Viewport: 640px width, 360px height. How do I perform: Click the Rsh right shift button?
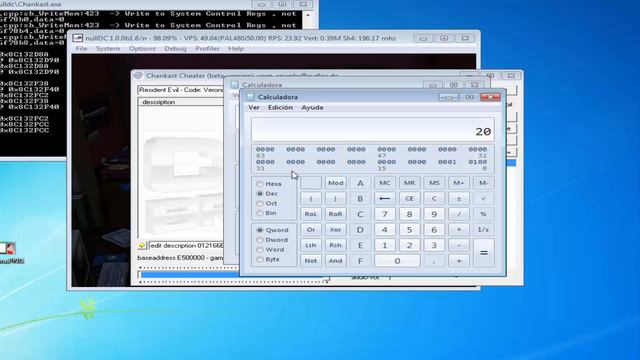[x=336, y=245]
